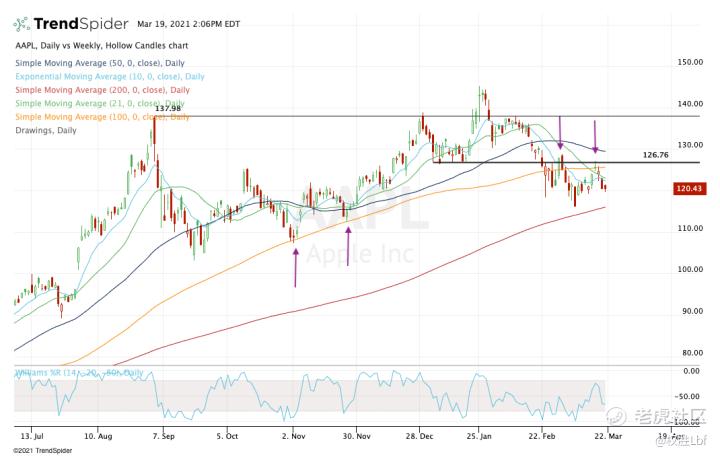This screenshot has width=720, height=457.
Task: Click the Drawings, Daily legend entry
Action: tap(46, 130)
